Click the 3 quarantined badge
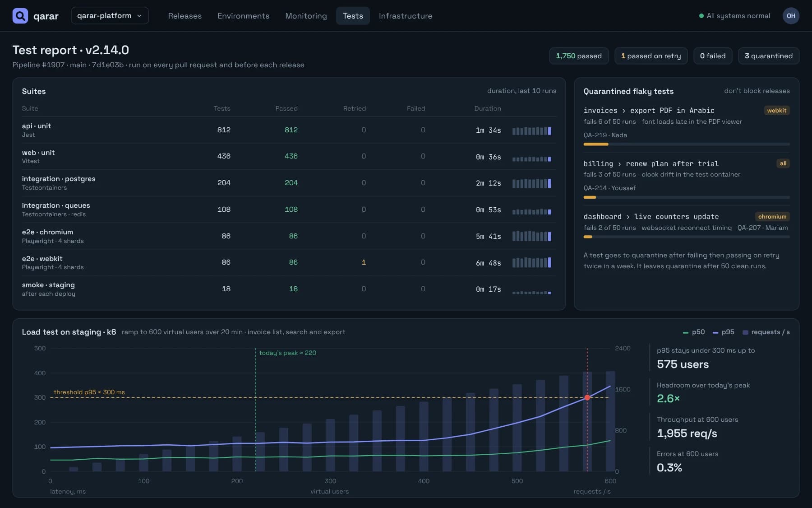 point(769,56)
